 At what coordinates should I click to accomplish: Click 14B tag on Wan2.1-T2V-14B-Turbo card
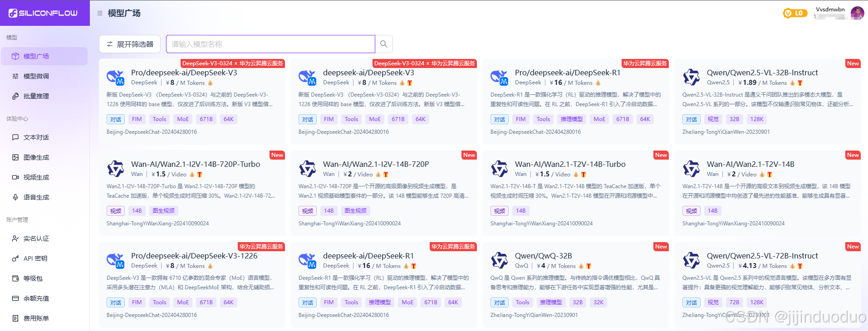pyautogui.click(x=521, y=211)
